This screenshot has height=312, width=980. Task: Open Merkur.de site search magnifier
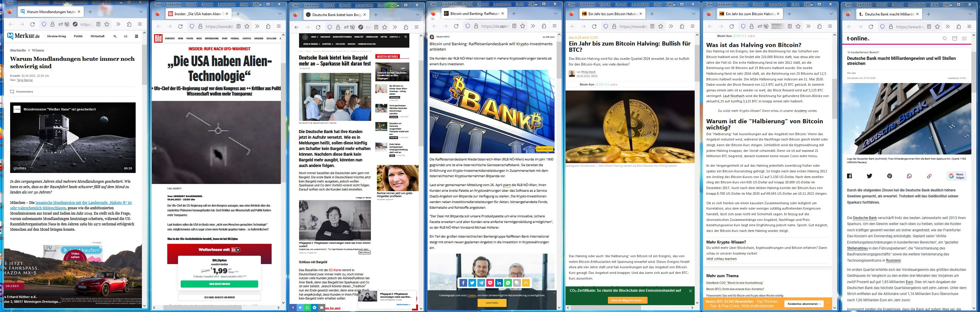pyautogui.click(x=115, y=37)
